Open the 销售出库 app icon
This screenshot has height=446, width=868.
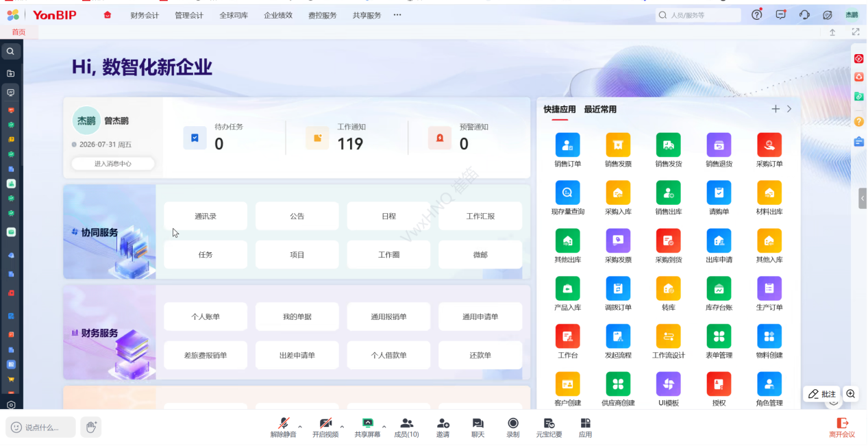pyautogui.click(x=669, y=193)
